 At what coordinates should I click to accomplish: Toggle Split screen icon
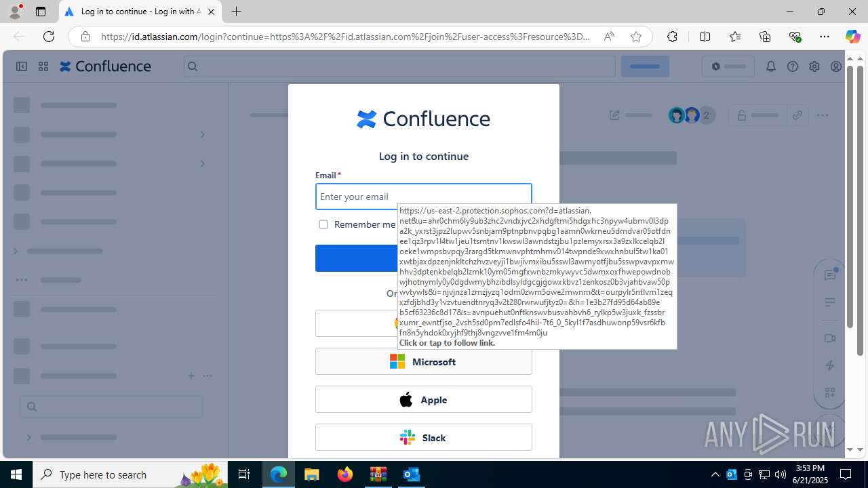(x=705, y=37)
